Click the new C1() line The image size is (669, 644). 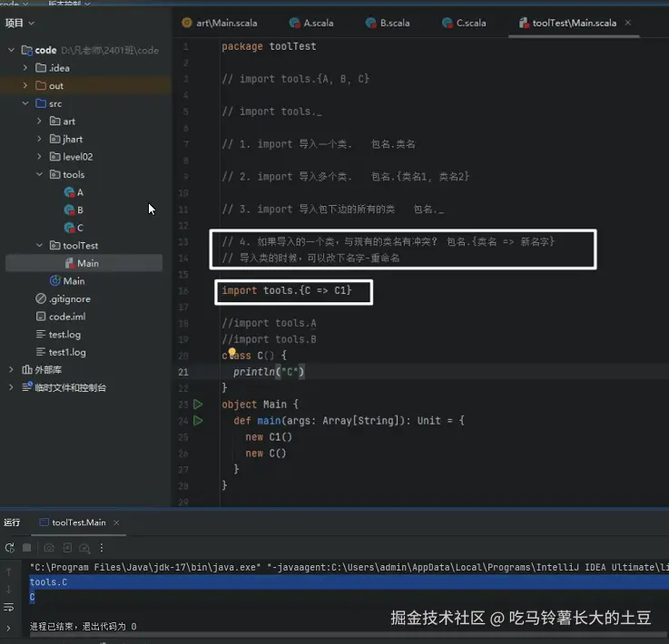pyautogui.click(x=269, y=437)
